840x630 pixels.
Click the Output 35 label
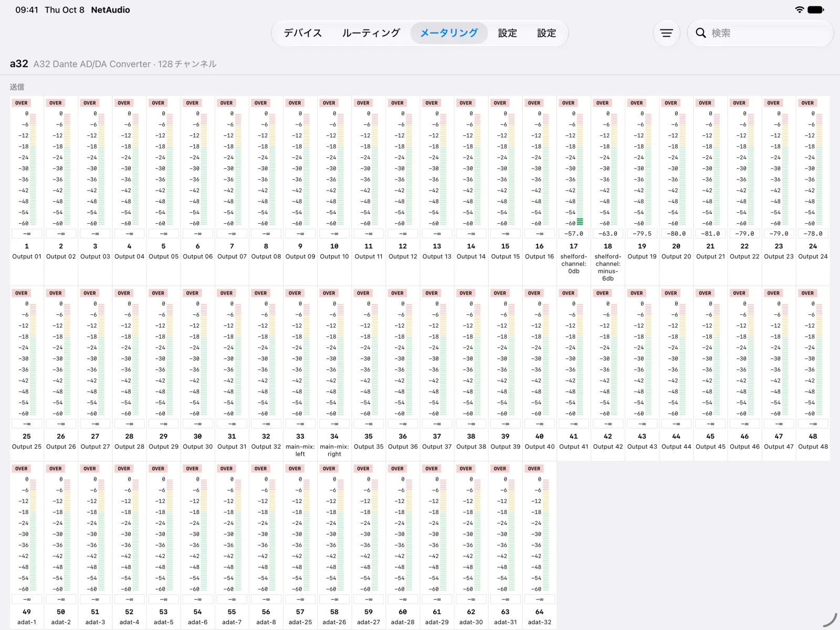(369, 447)
